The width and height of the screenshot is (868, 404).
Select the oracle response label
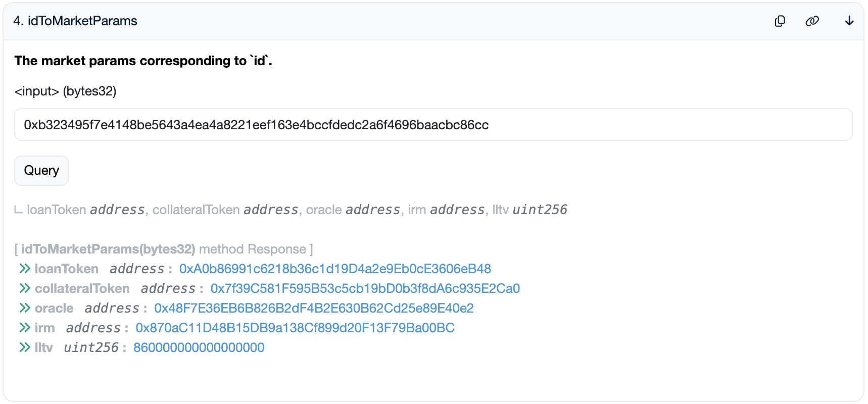click(54, 308)
